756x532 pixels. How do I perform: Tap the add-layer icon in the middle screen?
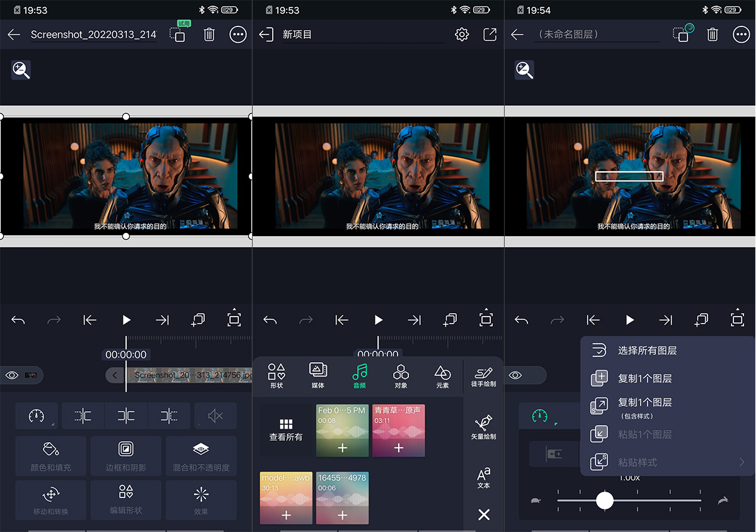[x=450, y=320]
